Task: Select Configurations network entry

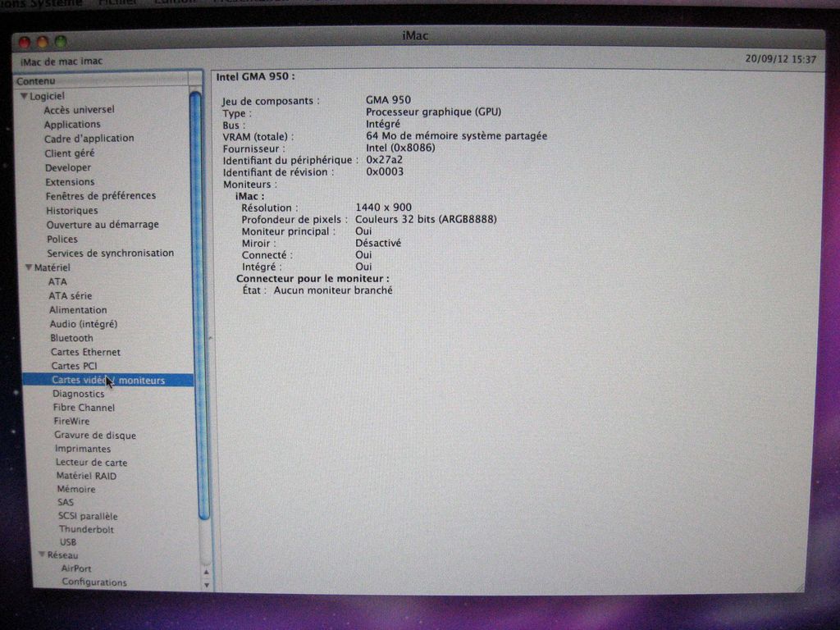Action: click(x=94, y=582)
